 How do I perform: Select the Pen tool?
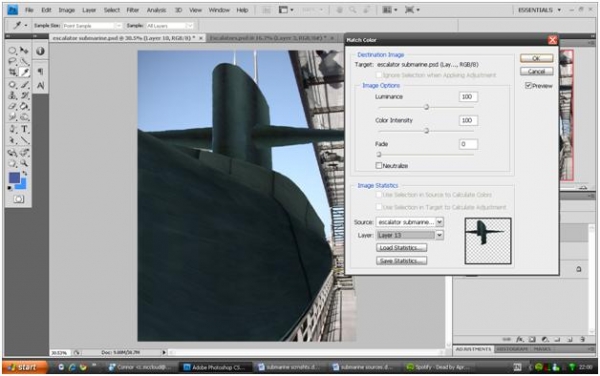click(12, 129)
